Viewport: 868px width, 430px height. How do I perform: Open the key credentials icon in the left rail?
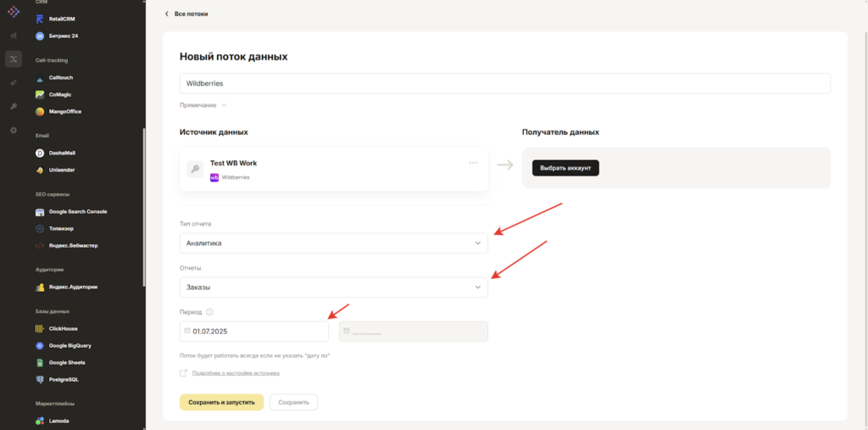tap(14, 106)
